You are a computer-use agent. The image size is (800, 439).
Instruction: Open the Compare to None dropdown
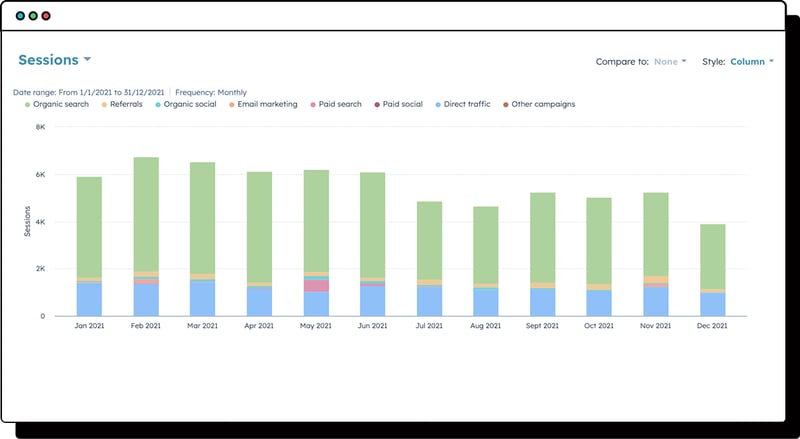(670, 61)
